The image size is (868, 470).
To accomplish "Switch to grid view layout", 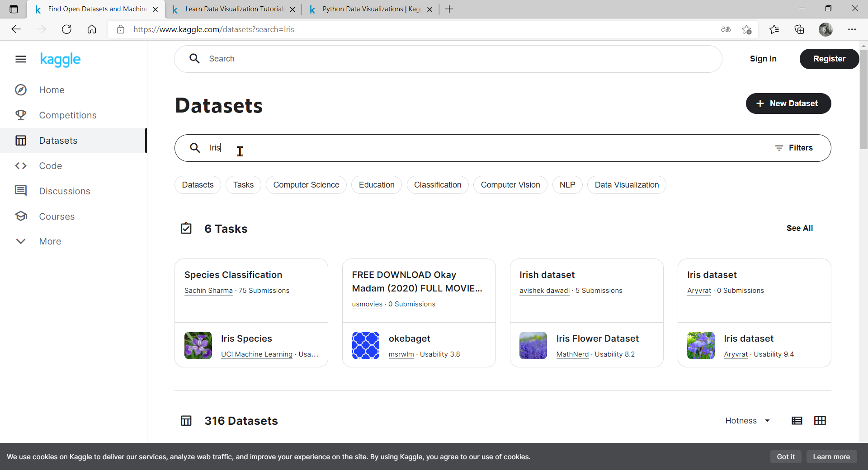I will [820, 421].
